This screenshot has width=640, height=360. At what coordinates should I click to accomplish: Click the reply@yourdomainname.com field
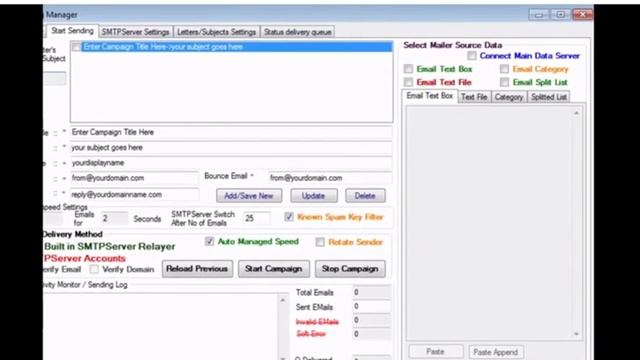point(134,195)
